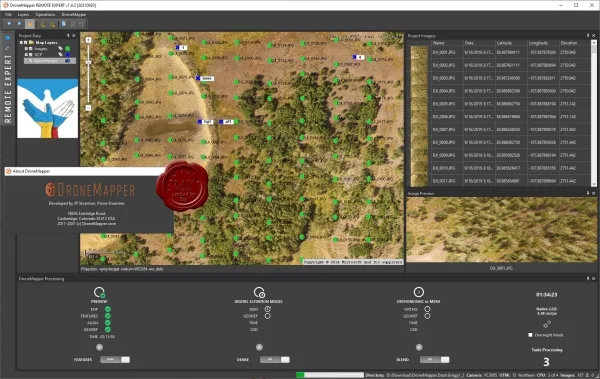This screenshot has width=600, height=379.
Task: Click the map zoom-out minus button
Action: pyautogui.click(x=88, y=108)
